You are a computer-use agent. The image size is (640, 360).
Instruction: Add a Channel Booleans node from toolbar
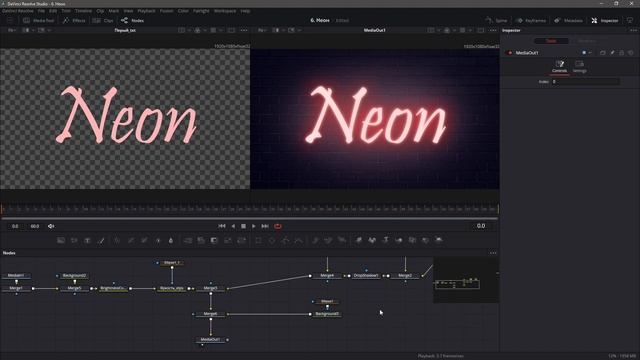click(201, 240)
